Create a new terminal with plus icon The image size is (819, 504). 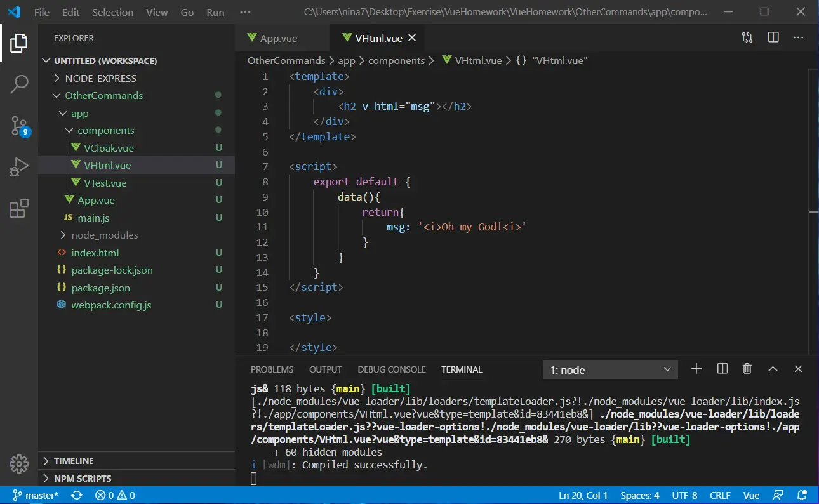point(696,369)
